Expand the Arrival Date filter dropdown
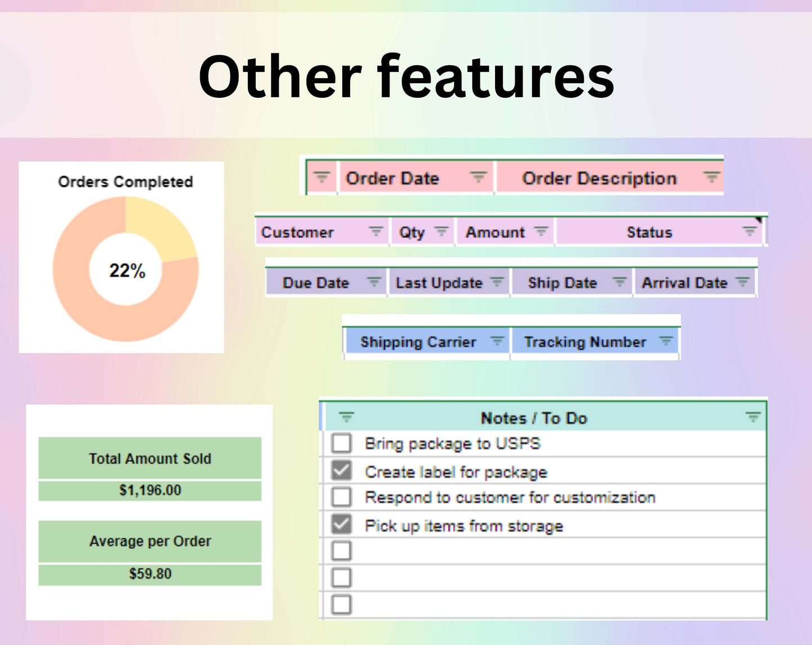The height and width of the screenshot is (645, 812). [743, 282]
